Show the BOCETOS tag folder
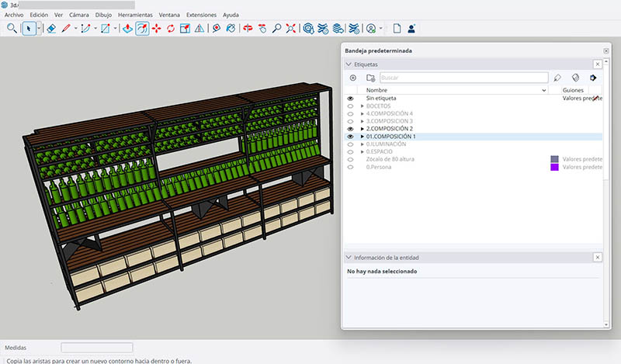Viewport: 621px width, 364px height. (x=350, y=106)
